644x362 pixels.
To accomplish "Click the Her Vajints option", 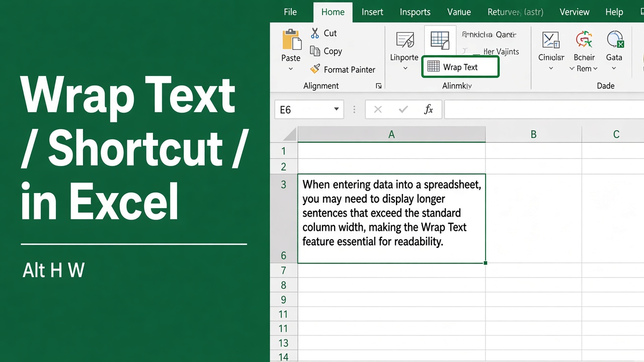I will [x=501, y=51].
